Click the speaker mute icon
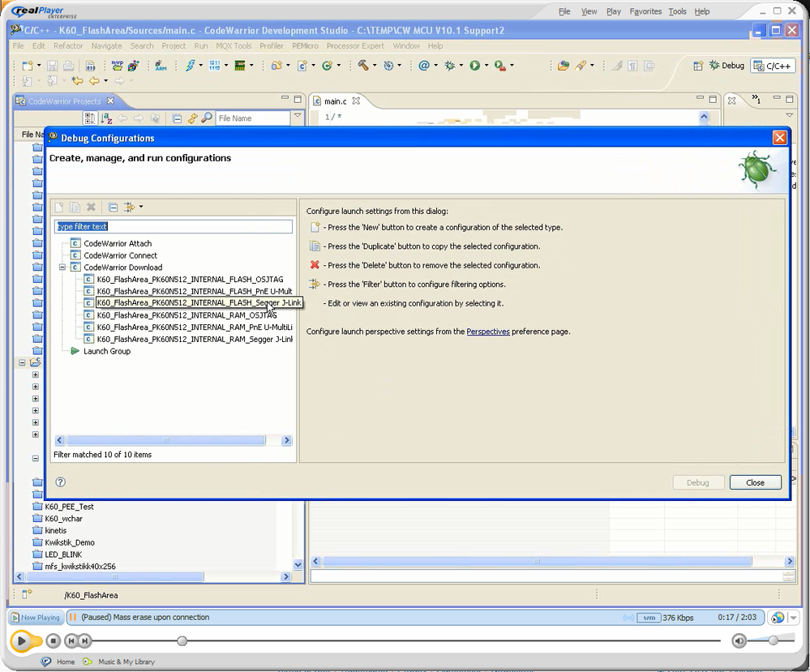The width and height of the screenshot is (810, 672). 739,641
